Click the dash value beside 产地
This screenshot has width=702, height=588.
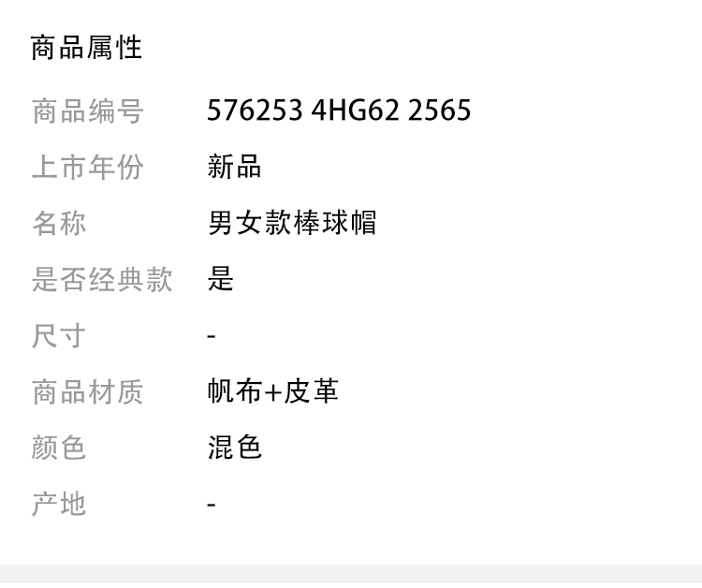[212, 505]
